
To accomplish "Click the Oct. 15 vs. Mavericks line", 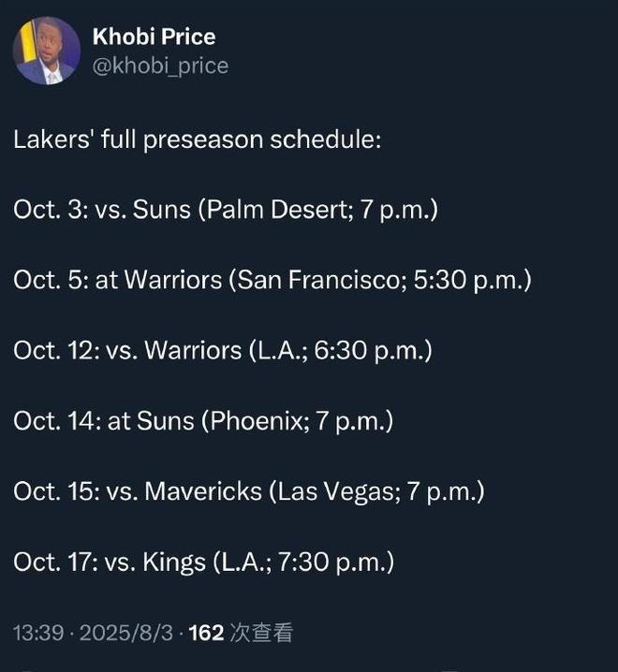I will click(249, 491).
